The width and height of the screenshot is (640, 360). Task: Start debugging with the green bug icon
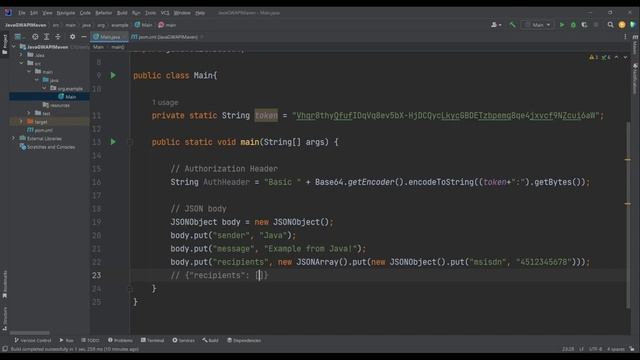573,25
